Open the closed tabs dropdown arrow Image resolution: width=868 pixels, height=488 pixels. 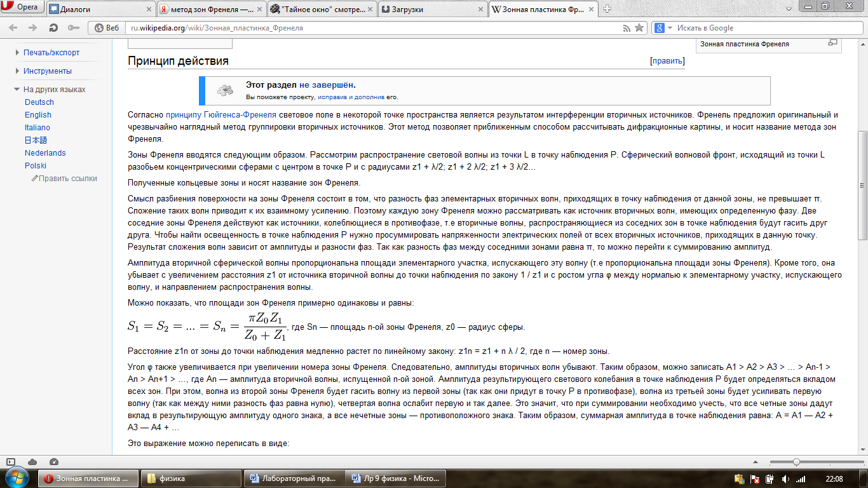(788, 8)
